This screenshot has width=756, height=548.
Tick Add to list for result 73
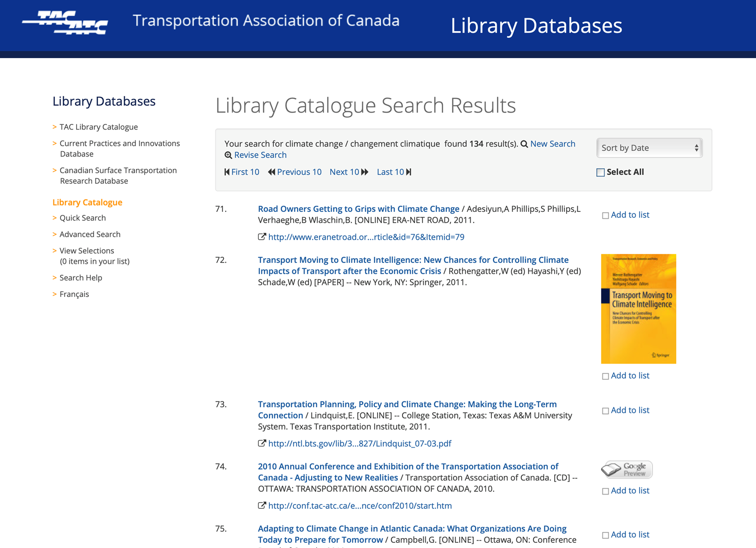[605, 411]
